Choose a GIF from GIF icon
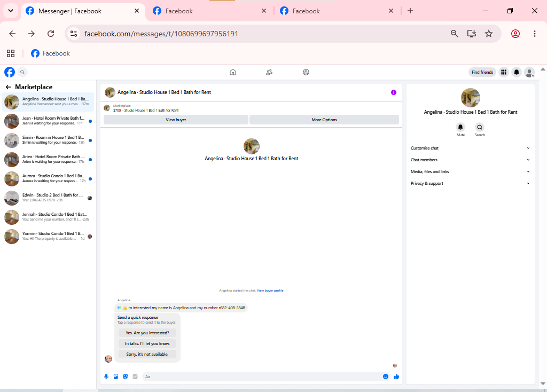 click(135, 377)
